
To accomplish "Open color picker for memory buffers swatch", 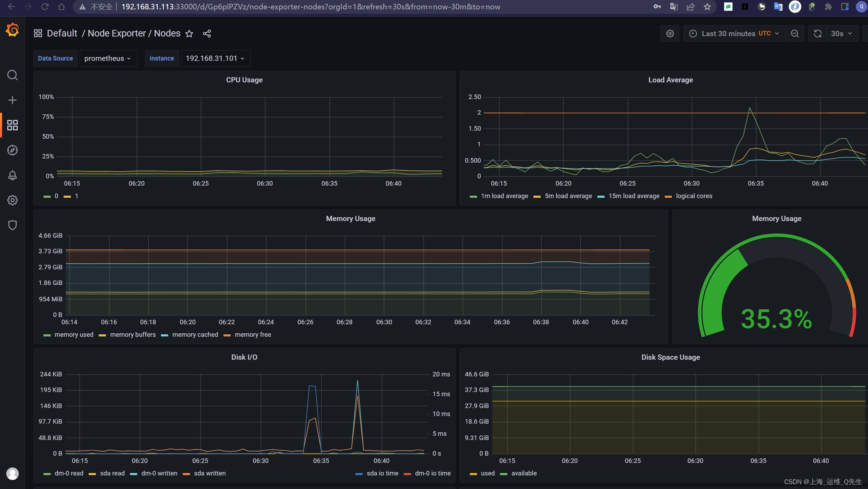I will tap(102, 335).
